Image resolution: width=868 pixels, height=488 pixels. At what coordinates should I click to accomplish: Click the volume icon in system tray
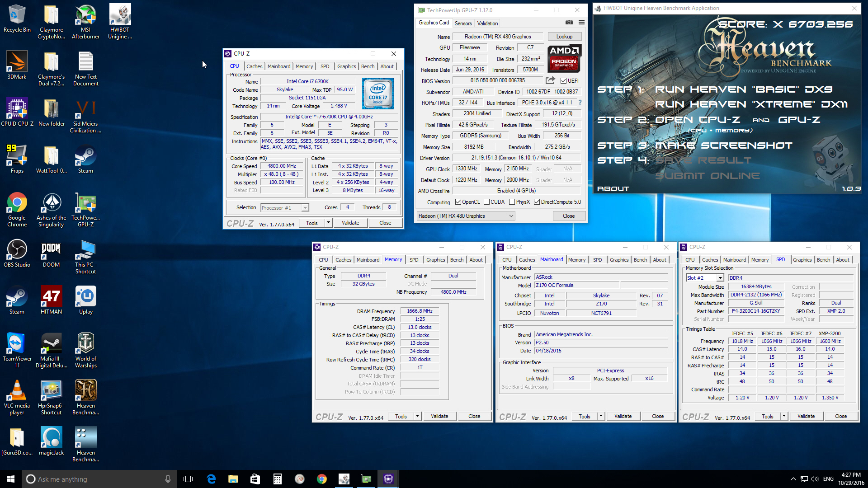[x=815, y=479]
